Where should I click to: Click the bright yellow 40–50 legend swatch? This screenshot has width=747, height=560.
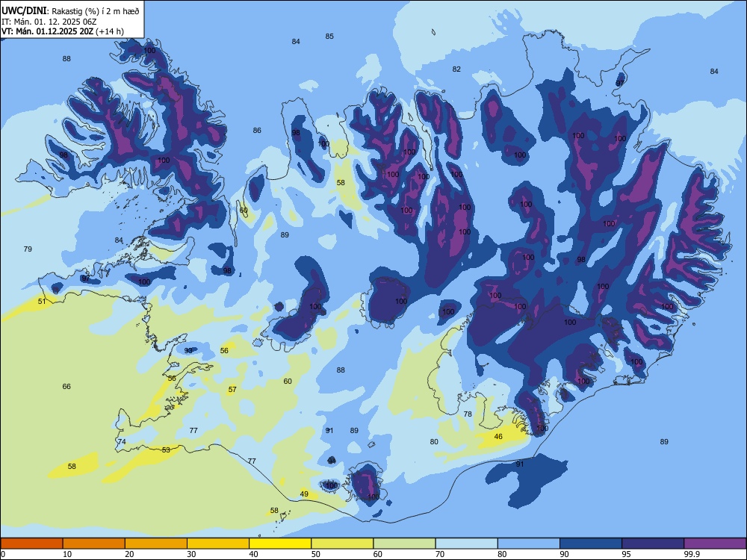pos(280,544)
